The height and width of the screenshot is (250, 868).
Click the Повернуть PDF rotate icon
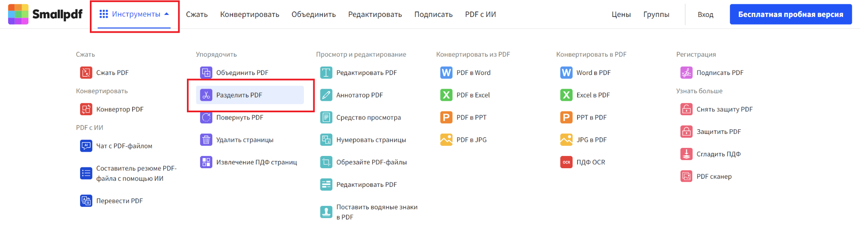[206, 117]
